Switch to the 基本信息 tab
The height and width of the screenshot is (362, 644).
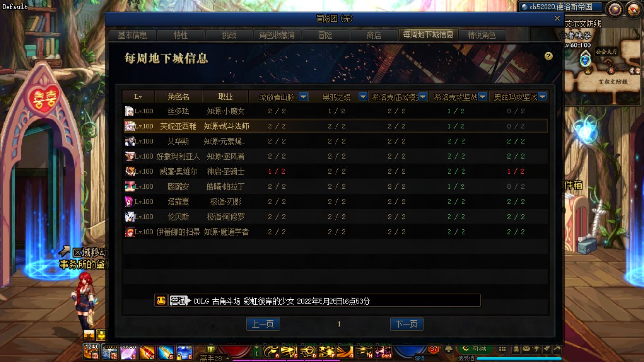coord(132,35)
